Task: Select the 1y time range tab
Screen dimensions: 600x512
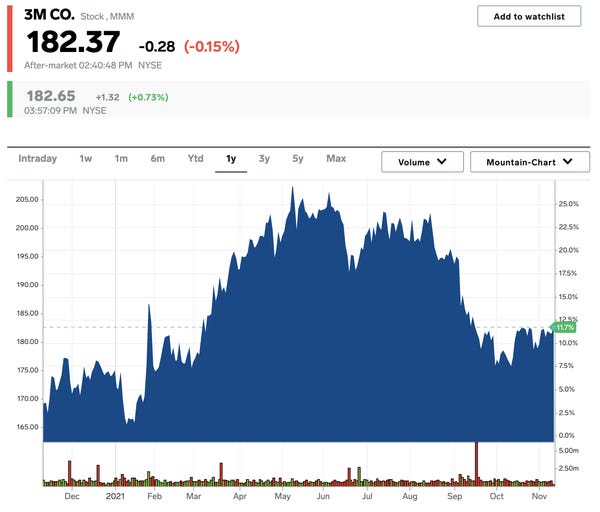Action: coord(231,158)
